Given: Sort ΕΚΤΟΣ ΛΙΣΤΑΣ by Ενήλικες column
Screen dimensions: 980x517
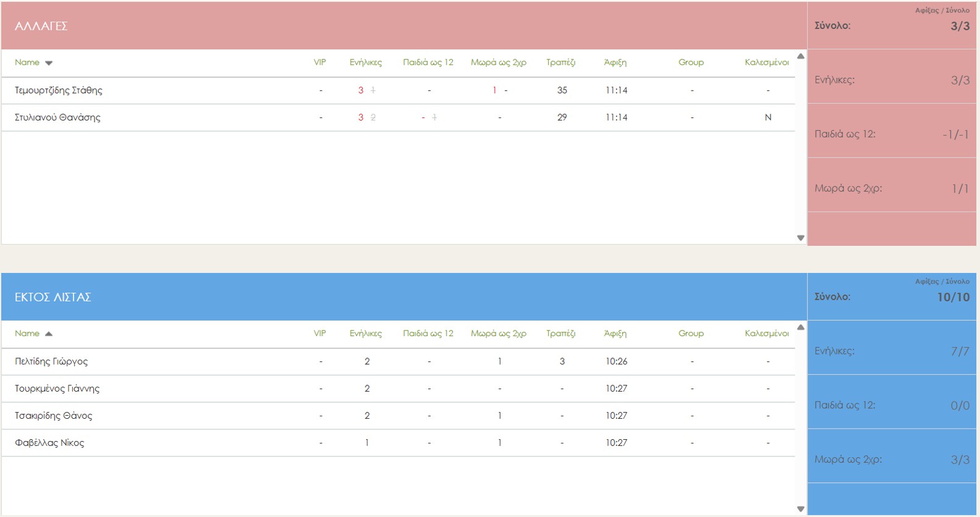Looking at the screenshot, I should point(365,334).
